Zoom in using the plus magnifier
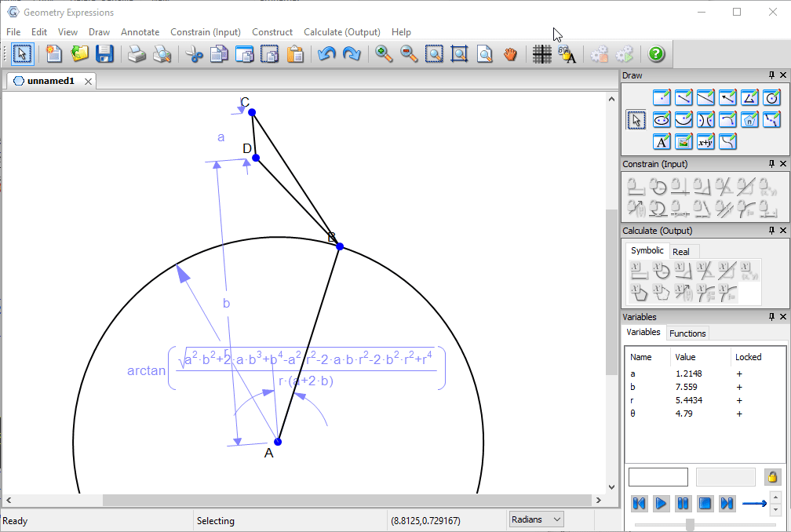Screen dimensions: 791x532 coord(384,54)
